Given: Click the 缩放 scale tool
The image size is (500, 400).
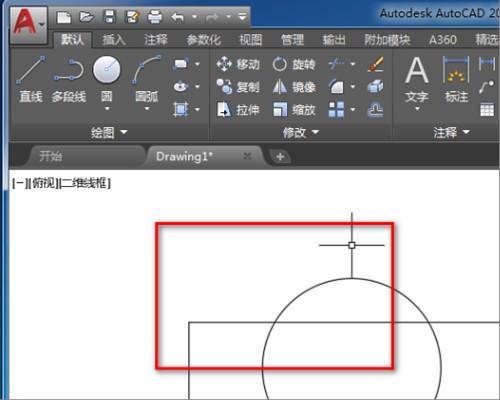Looking at the screenshot, I should [294, 109].
